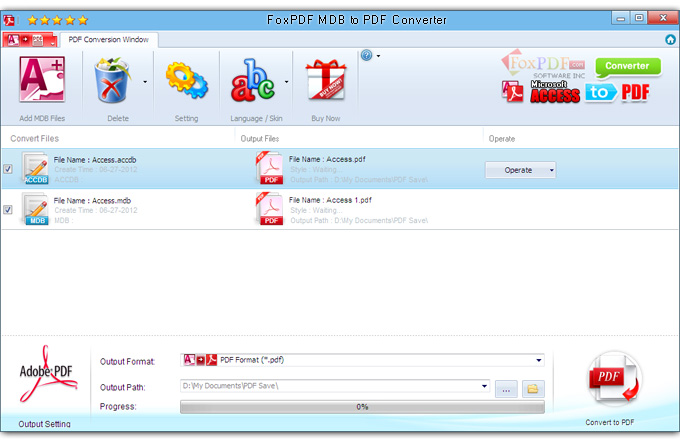Expand the help icon dropdown arrow
This screenshot has height=440, width=680.
(x=379, y=56)
